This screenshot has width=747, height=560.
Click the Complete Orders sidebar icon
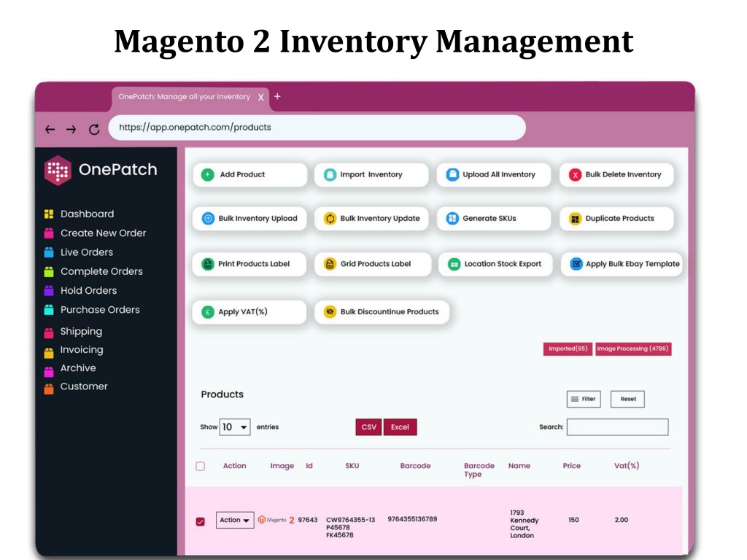[x=49, y=271]
